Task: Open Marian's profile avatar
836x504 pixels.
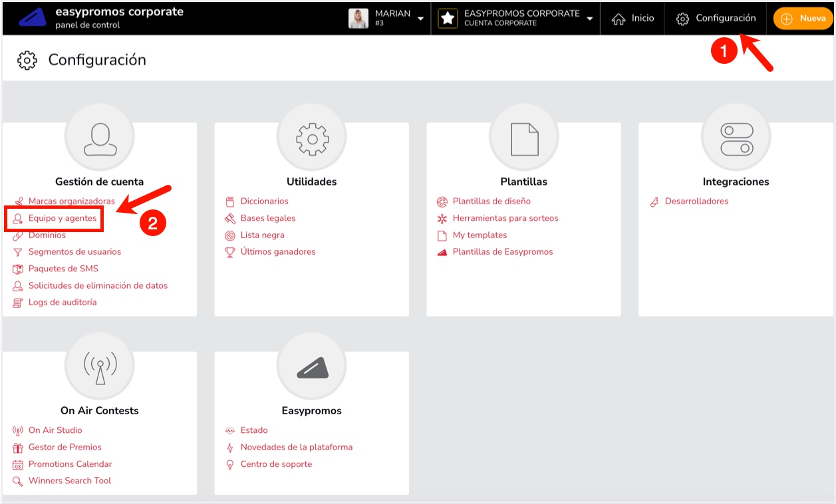Action: pos(358,19)
